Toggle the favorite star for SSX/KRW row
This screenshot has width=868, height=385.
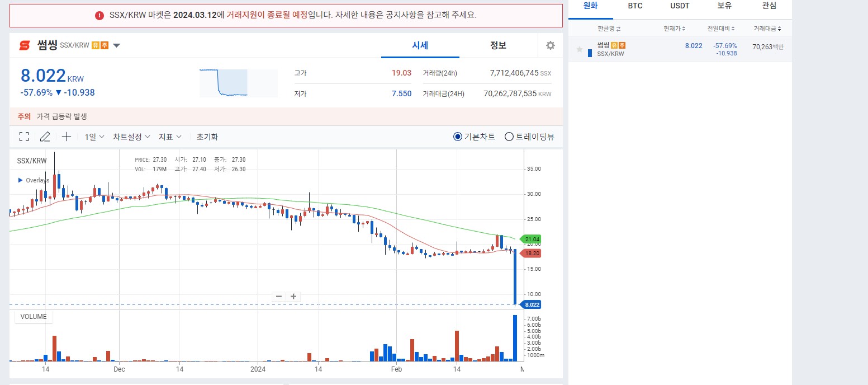579,49
